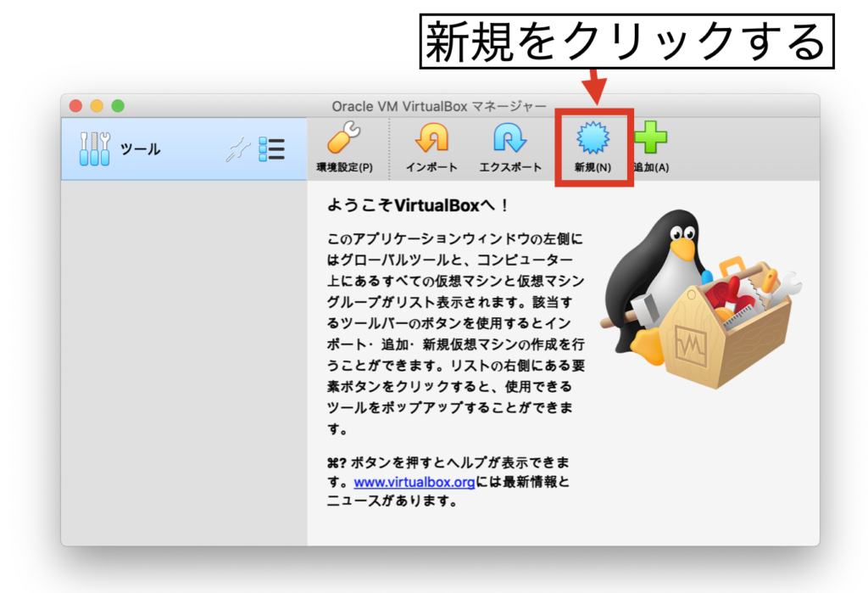The height and width of the screenshot is (593, 868).
Task: Click the エクスポート text label
Action: (509, 167)
